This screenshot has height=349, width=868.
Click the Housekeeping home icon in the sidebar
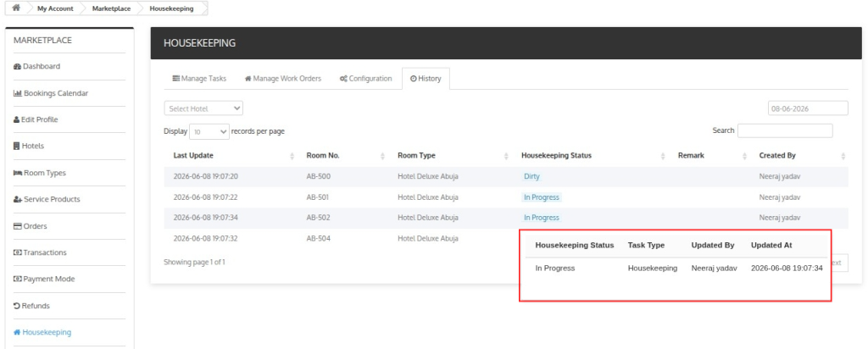(x=17, y=332)
